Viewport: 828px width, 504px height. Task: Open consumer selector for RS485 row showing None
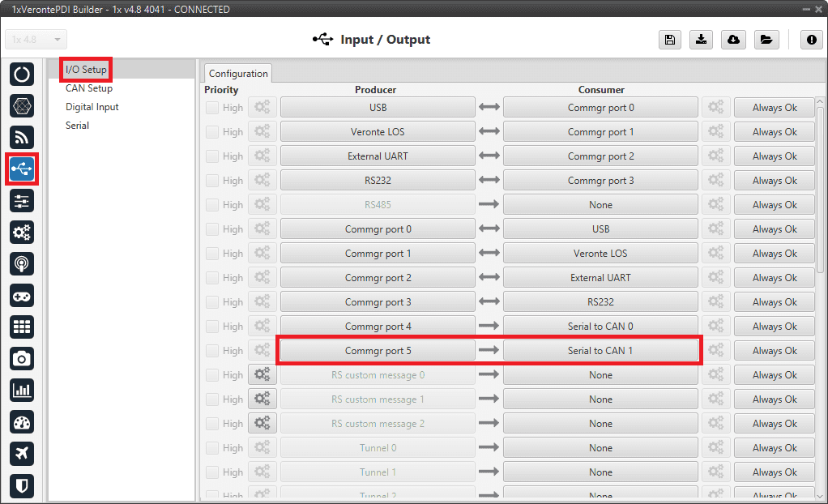point(600,205)
